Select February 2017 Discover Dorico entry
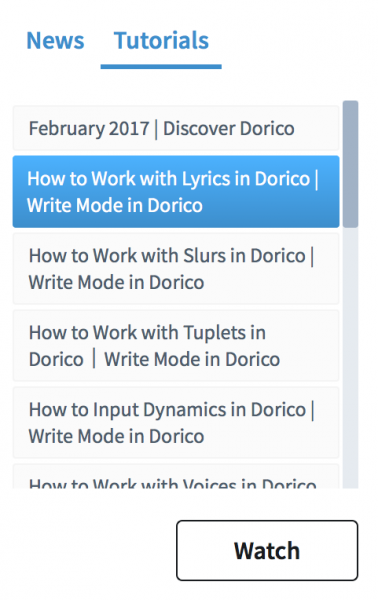This screenshot has height=600, width=378. [176, 128]
